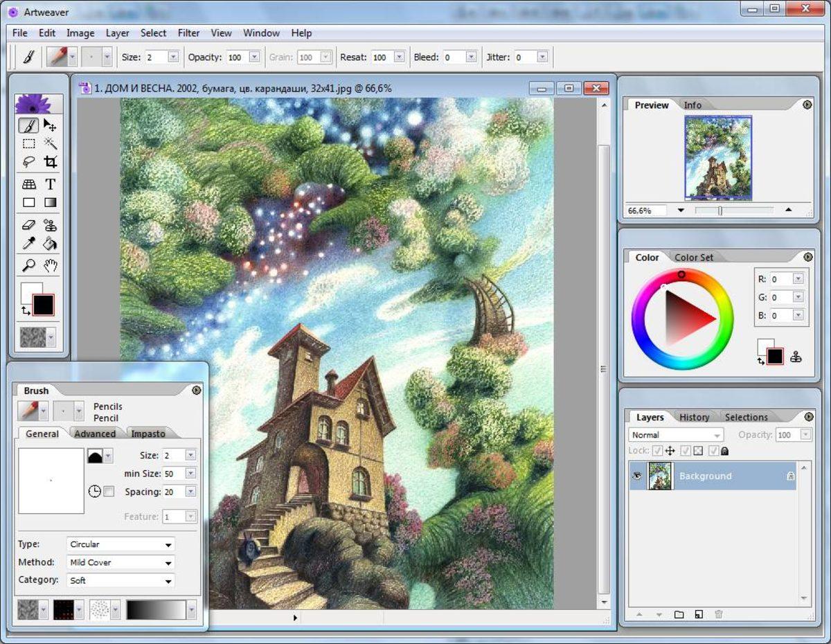Viewport: 831px width, 644px height.
Task: Open the layer blend mode dropdown
Action: 675,434
